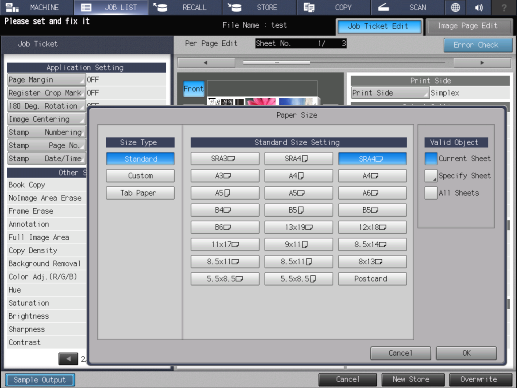The height and width of the screenshot is (388, 517).
Task: Open the Page Margin setting
Action: tap(46, 80)
